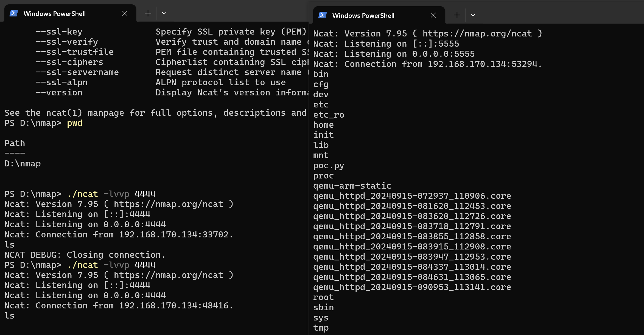Click 'Listening on 0.0.0.0:5555' line
Image resolution: width=644 pixels, height=335 pixels.
(x=394, y=54)
